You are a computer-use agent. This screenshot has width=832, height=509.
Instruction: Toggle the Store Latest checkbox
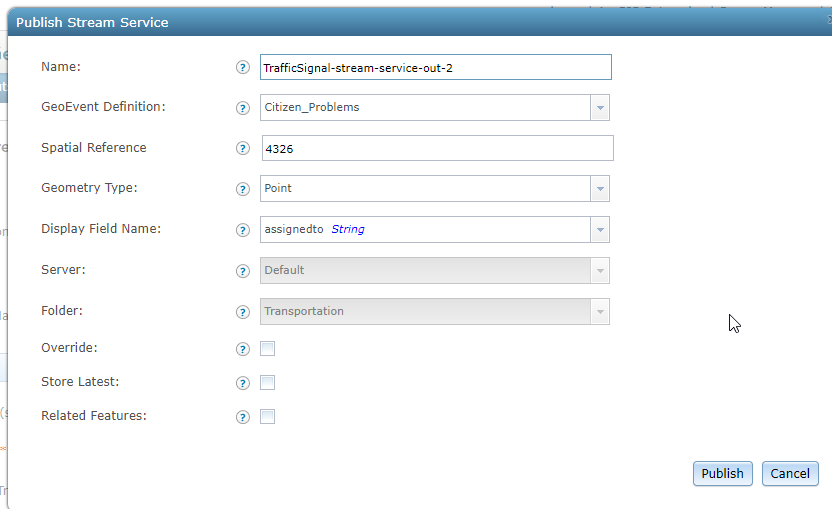point(267,383)
